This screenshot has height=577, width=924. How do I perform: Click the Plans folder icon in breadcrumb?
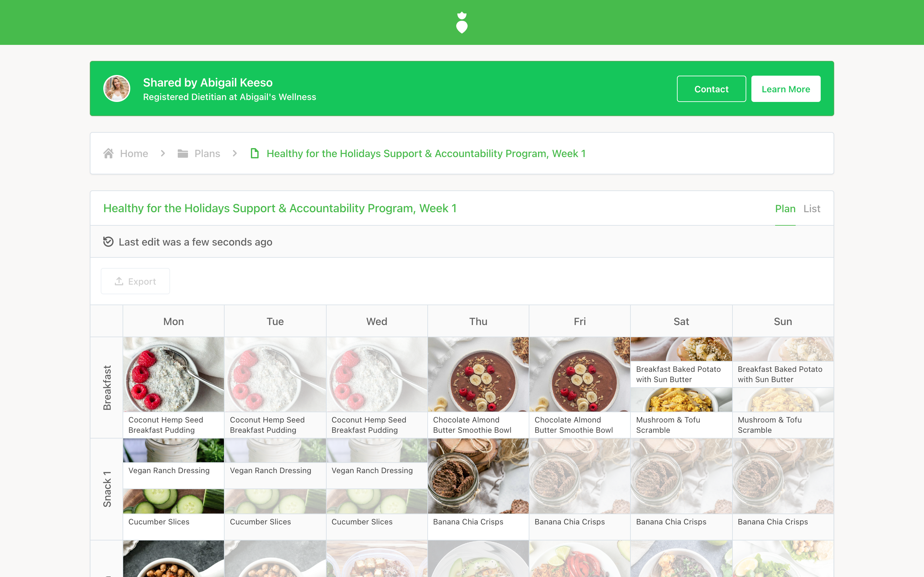click(183, 154)
